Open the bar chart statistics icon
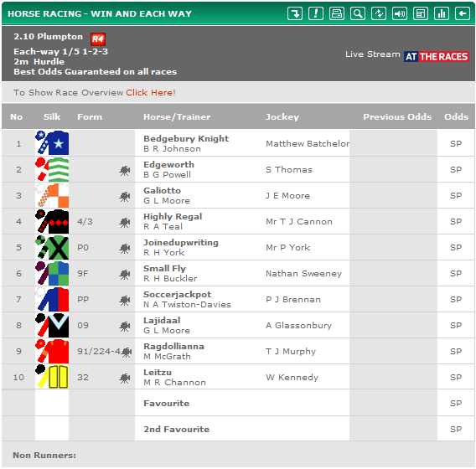Viewport: 476px width, 469px height. pos(442,13)
